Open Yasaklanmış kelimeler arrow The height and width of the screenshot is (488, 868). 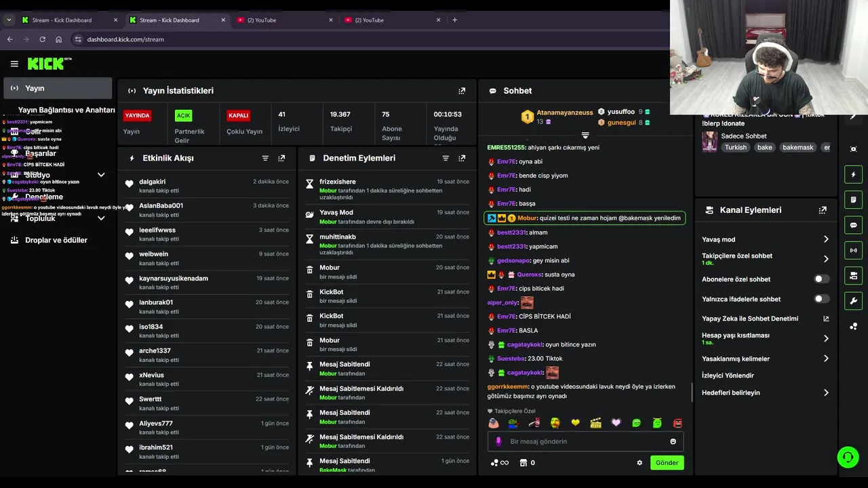[825, 359]
